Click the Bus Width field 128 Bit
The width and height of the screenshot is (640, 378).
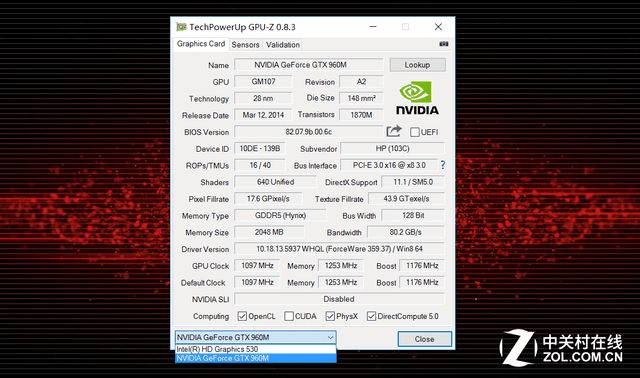(413, 215)
